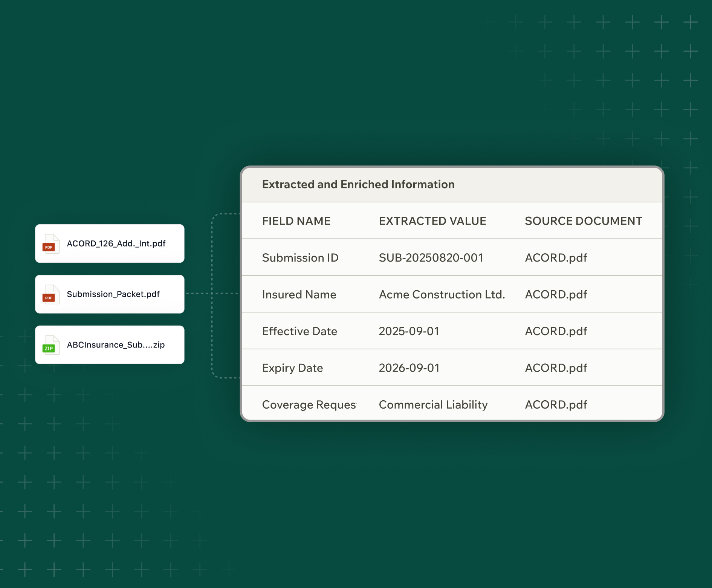Select the Submission ID field name cell

tap(300, 258)
